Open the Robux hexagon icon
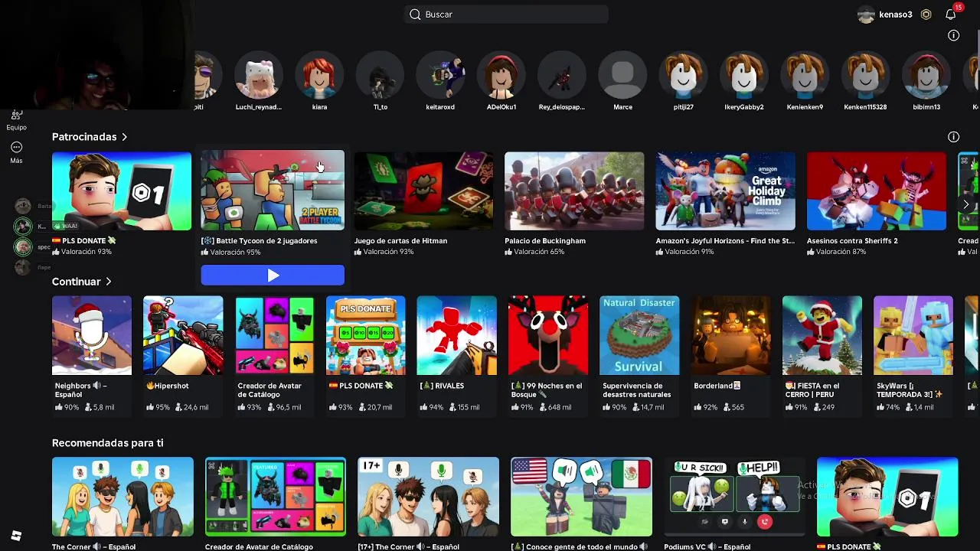The image size is (980, 551). pyautogui.click(x=926, y=15)
